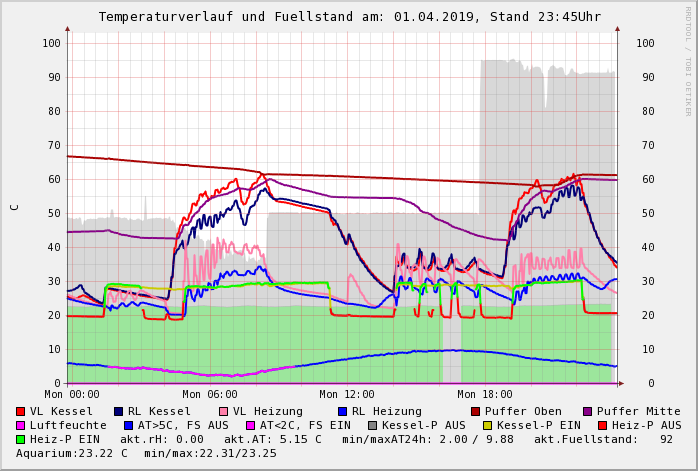Click the Mon 06:00 time axis label
The image size is (698, 471).
click(x=210, y=395)
